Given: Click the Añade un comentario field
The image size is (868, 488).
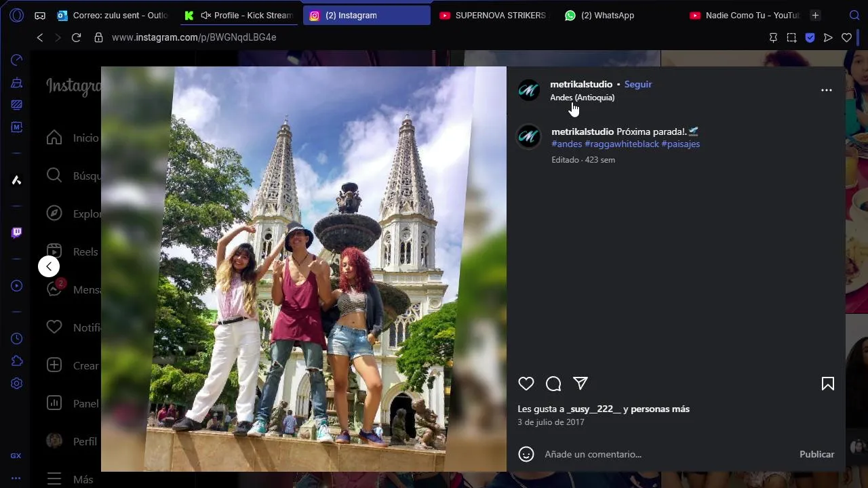Looking at the screenshot, I should (x=668, y=454).
